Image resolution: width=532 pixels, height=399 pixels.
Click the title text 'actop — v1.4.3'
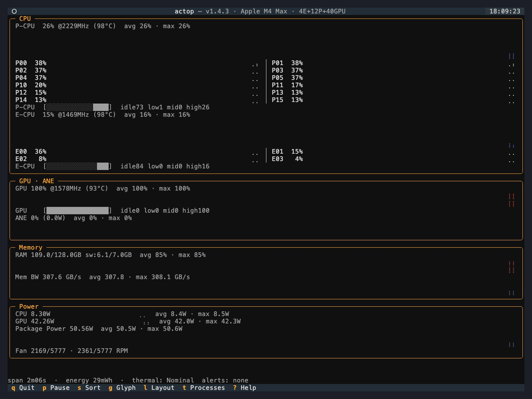(202, 11)
